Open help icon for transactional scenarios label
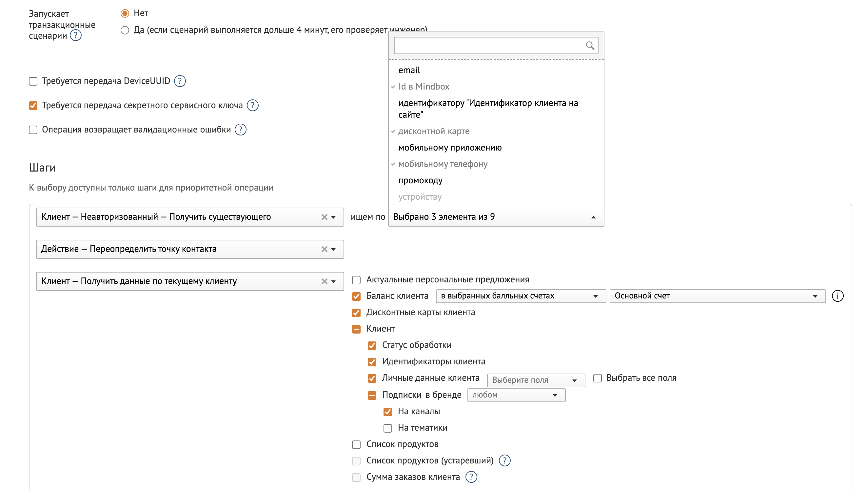This screenshot has width=868, height=490. pos(76,35)
